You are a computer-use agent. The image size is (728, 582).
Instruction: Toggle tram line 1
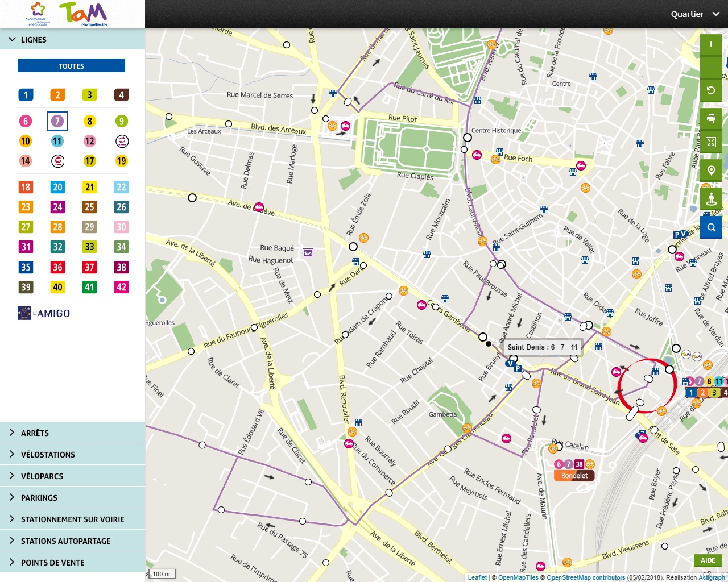26,95
